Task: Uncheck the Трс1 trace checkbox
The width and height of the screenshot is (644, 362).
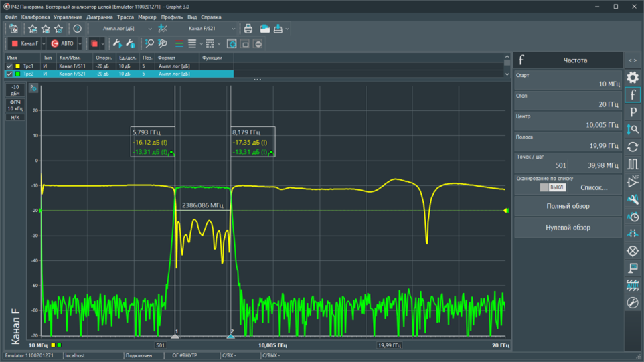Action: click(9, 66)
